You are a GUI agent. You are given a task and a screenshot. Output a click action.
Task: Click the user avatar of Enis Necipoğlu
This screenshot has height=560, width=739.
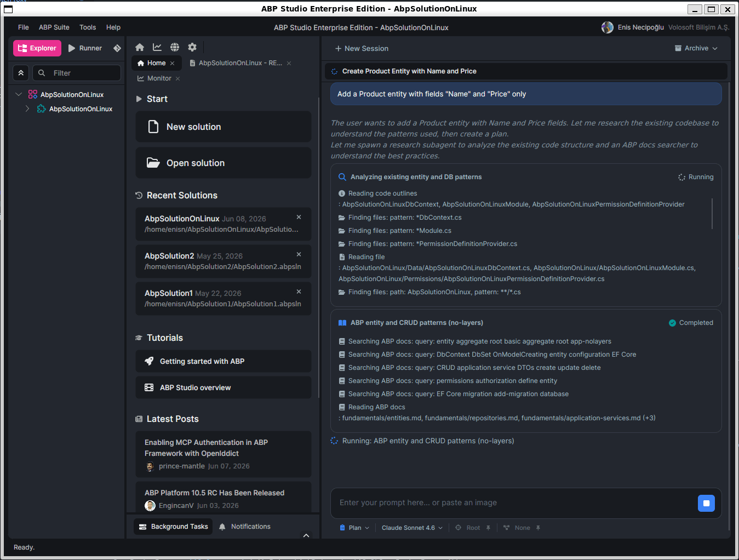[x=607, y=27]
